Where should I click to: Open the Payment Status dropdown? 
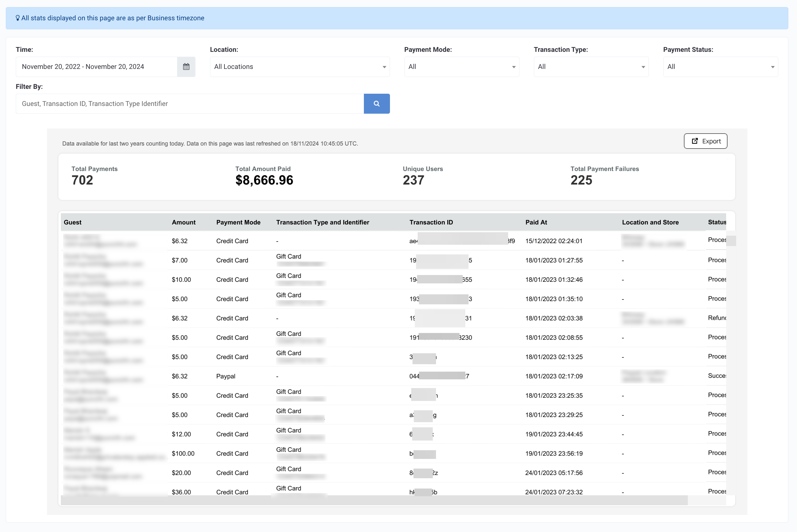(721, 66)
